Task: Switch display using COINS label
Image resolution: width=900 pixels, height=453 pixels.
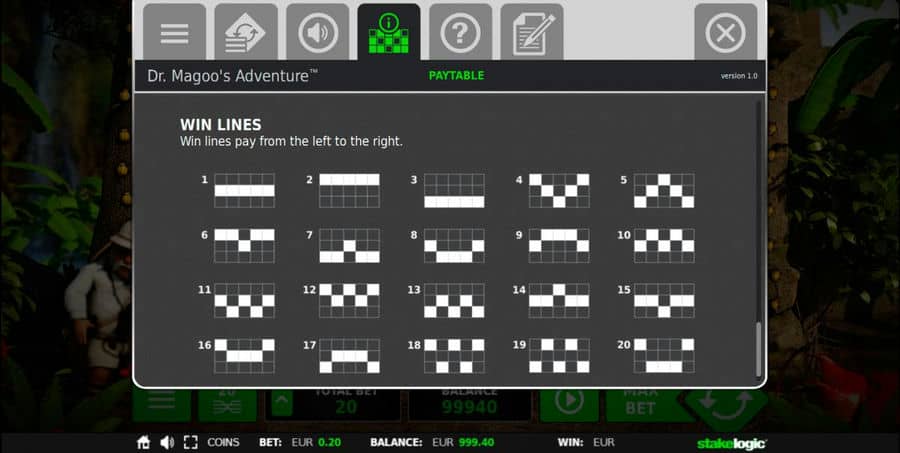Action: click(x=223, y=443)
